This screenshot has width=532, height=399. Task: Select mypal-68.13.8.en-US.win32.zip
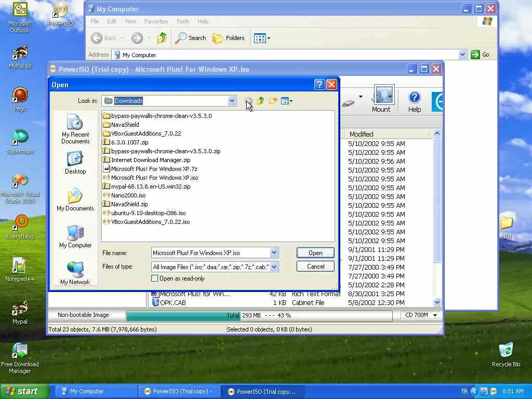point(147,187)
